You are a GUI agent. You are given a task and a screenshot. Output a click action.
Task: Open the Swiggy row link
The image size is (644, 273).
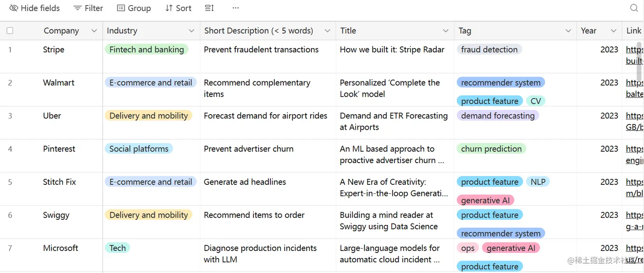(x=635, y=221)
